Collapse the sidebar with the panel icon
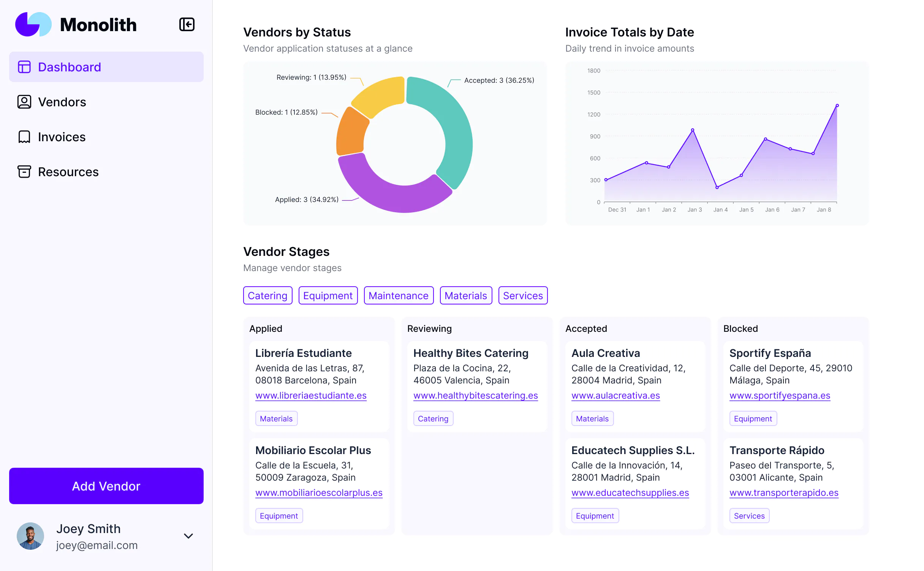This screenshot has height=571, width=924. [x=187, y=25]
